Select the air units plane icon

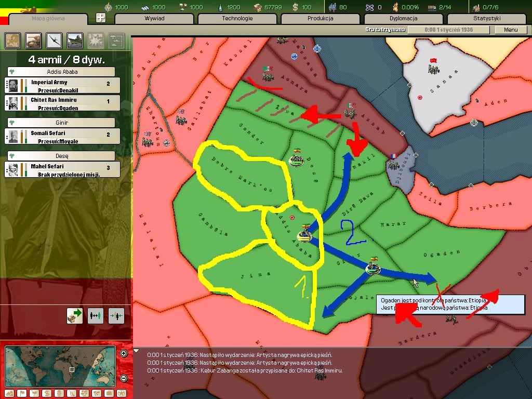(54, 41)
